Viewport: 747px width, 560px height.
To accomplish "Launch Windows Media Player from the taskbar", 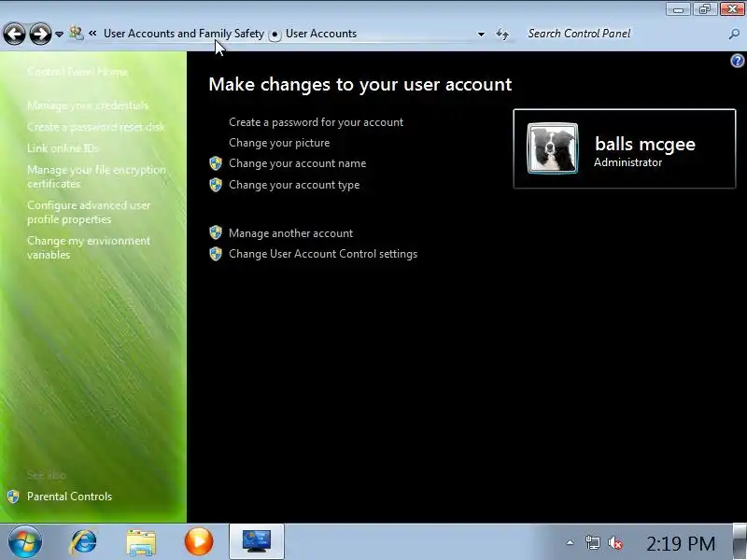I will click(x=199, y=542).
